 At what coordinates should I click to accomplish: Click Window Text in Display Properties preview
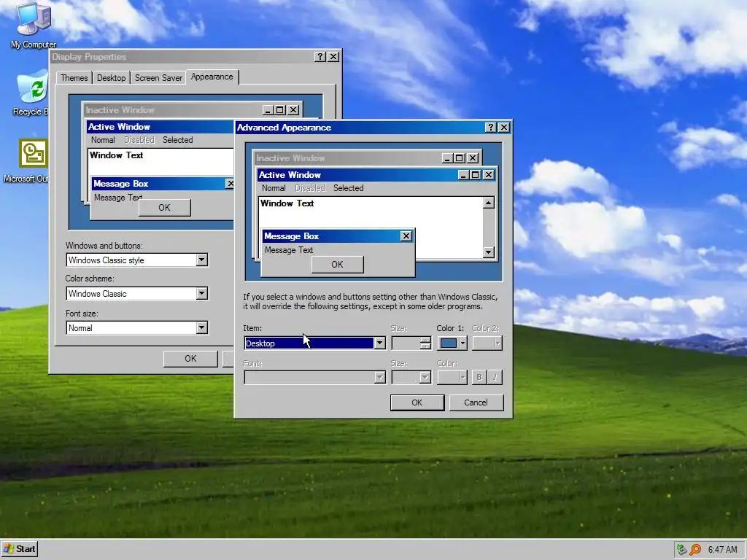pos(116,155)
